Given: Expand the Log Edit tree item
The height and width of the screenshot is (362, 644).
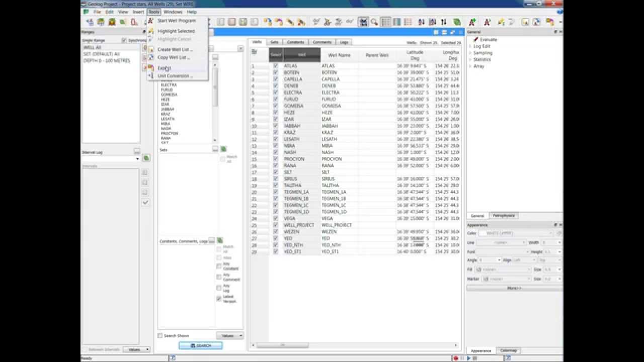Looking at the screenshot, I should click(x=470, y=46).
